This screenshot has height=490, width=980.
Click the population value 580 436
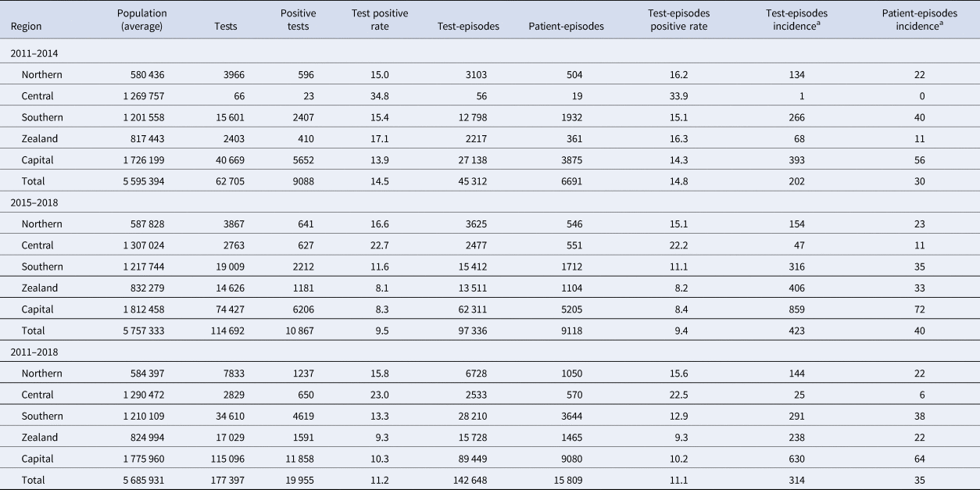coord(142,75)
